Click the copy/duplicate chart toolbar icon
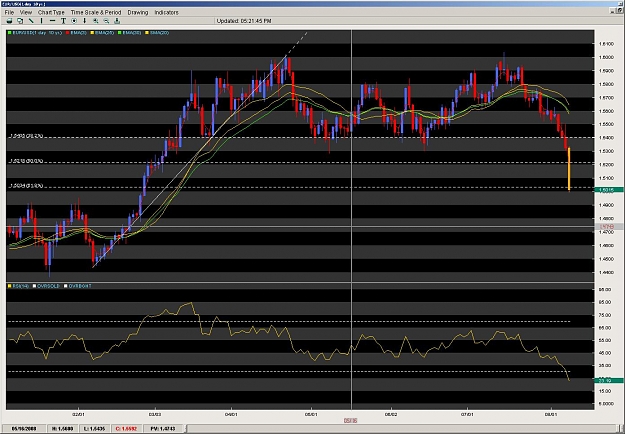The width and height of the screenshot is (625, 434). point(20,21)
